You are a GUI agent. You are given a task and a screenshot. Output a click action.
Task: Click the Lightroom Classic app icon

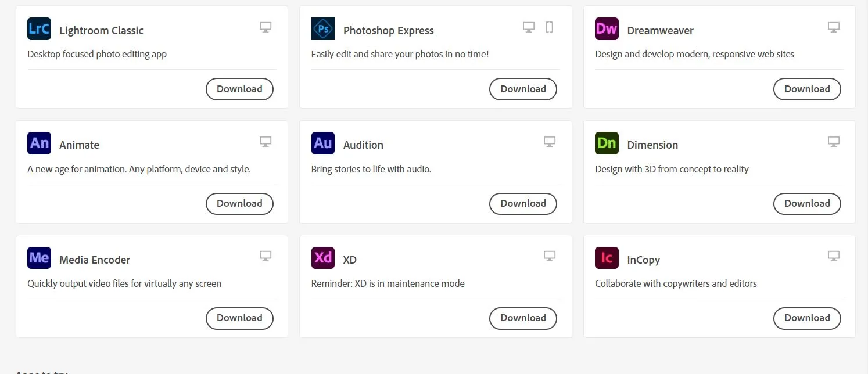click(39, 29)
